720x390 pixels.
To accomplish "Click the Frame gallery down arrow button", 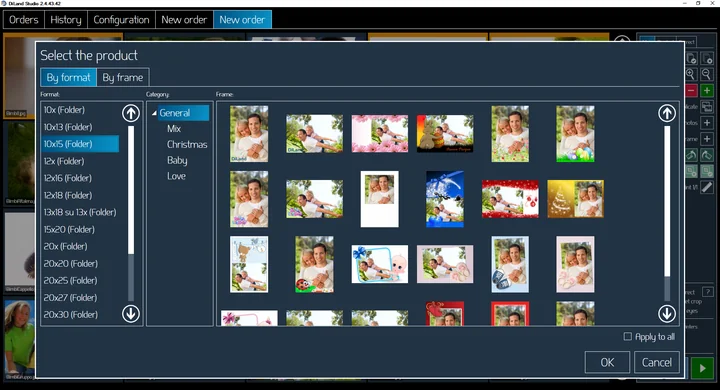I will (x=667, y=314).
